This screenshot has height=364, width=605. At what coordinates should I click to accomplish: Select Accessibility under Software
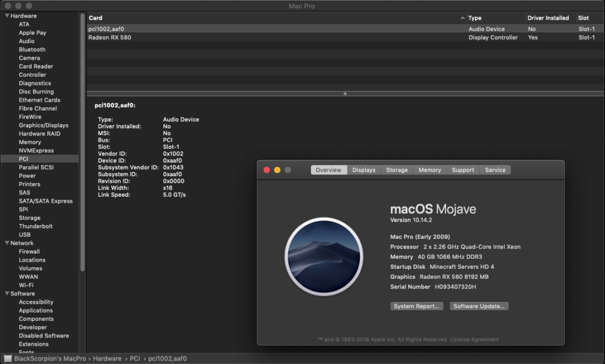[x=36, y=302]
